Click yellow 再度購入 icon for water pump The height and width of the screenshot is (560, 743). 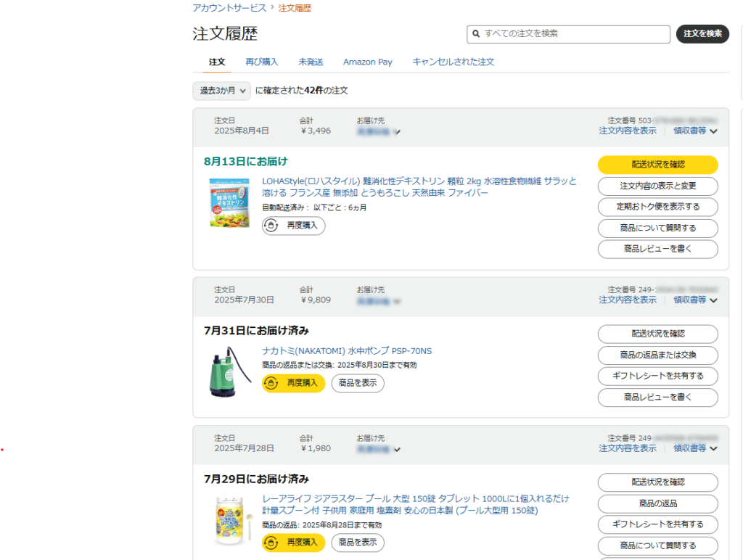pyautogui.click(x=271, y=383)
